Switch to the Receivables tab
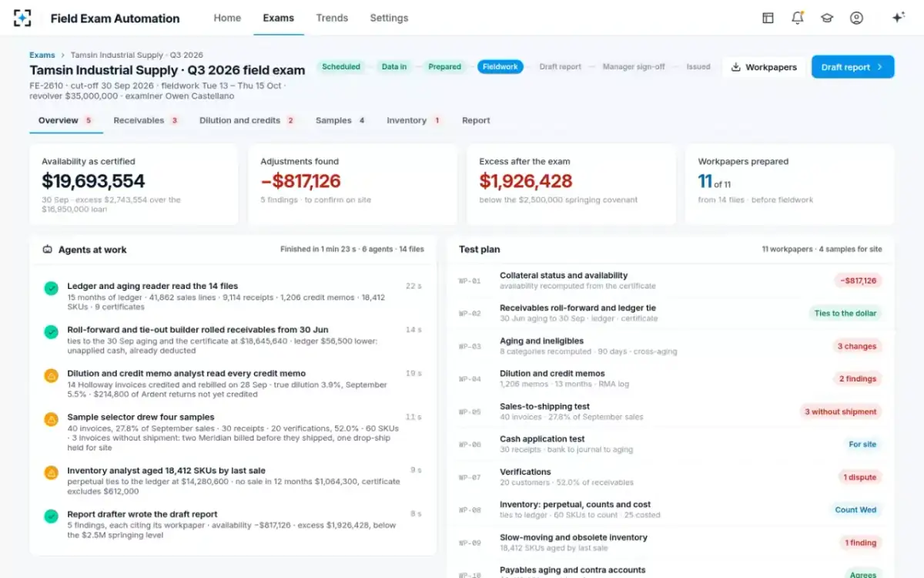 (146, 120)
